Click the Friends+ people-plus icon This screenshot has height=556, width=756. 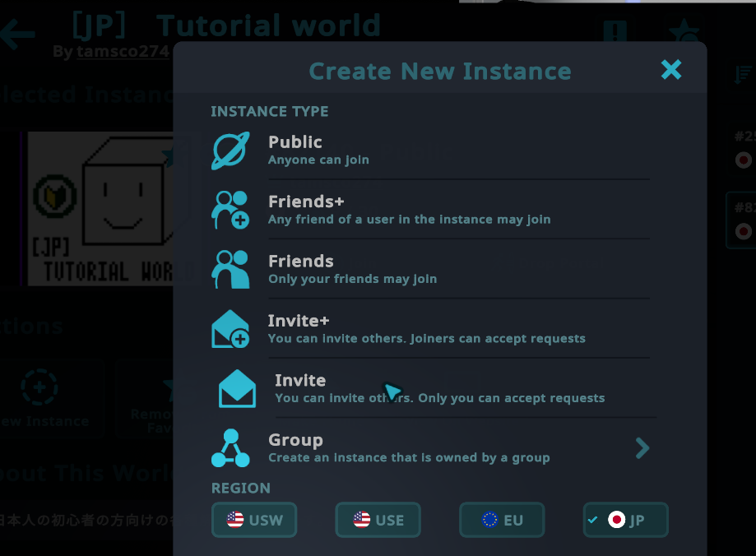click(x=230, y=210)
